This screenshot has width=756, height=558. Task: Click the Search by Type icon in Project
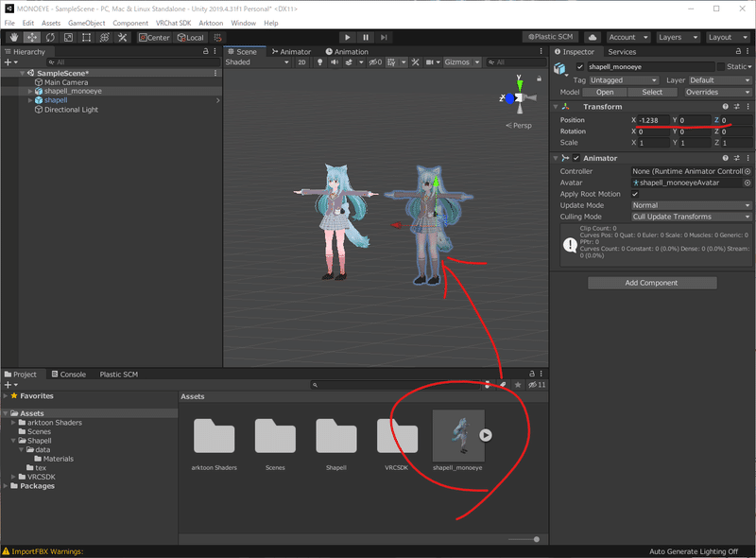pos(488,385)
